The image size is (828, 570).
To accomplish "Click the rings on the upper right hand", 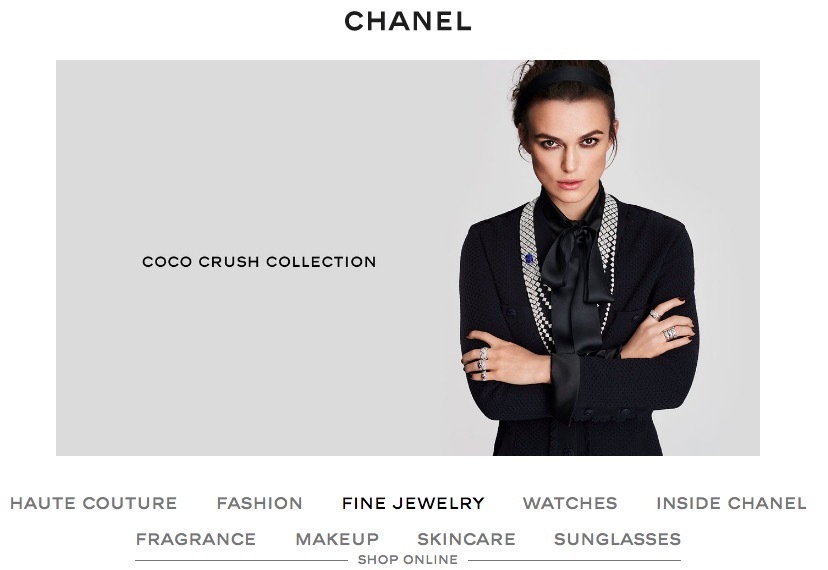I will 664,324.
